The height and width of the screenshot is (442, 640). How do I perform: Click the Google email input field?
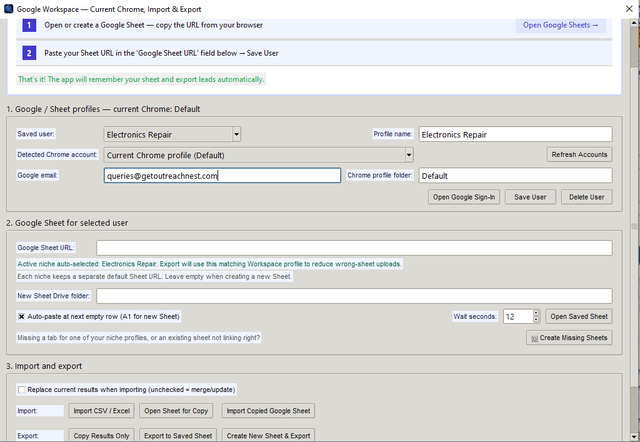tap(222, 175)
